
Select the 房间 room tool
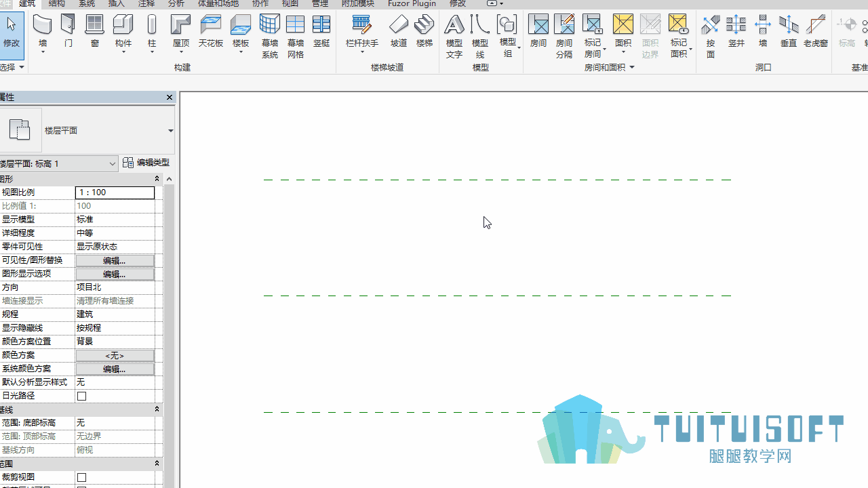pos(538,31)
